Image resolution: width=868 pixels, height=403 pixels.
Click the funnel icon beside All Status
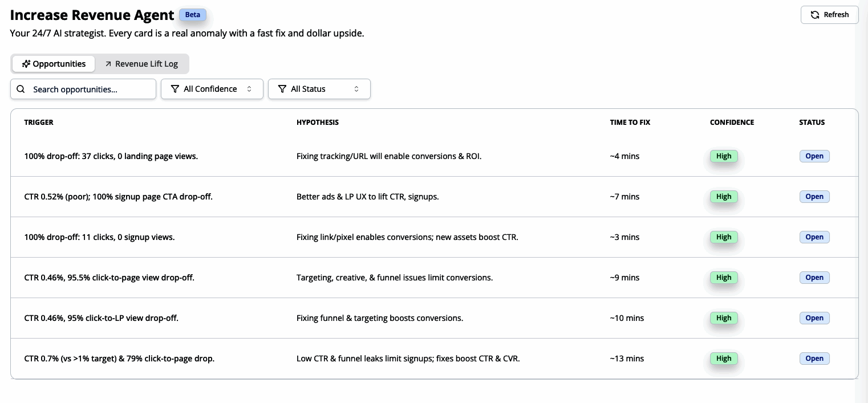(x=282, y=89)
